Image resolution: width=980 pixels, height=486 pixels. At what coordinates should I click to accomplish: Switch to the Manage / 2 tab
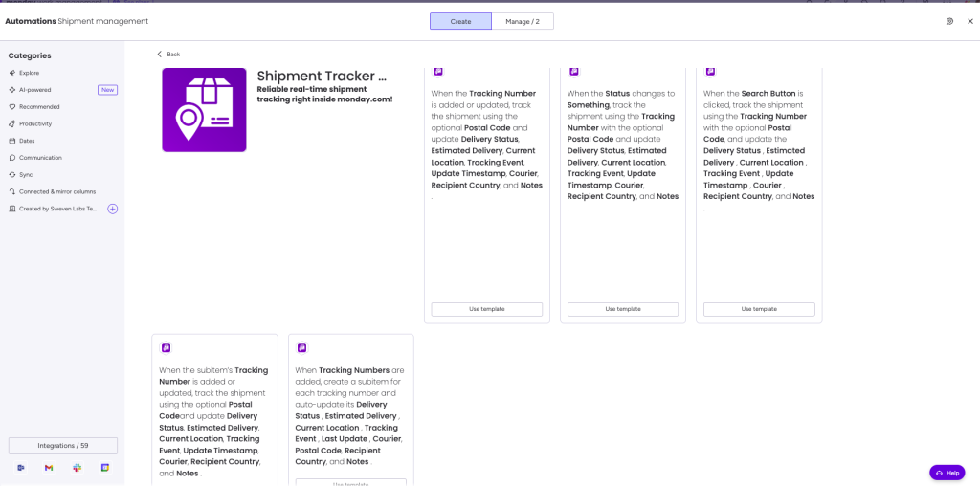523,21
